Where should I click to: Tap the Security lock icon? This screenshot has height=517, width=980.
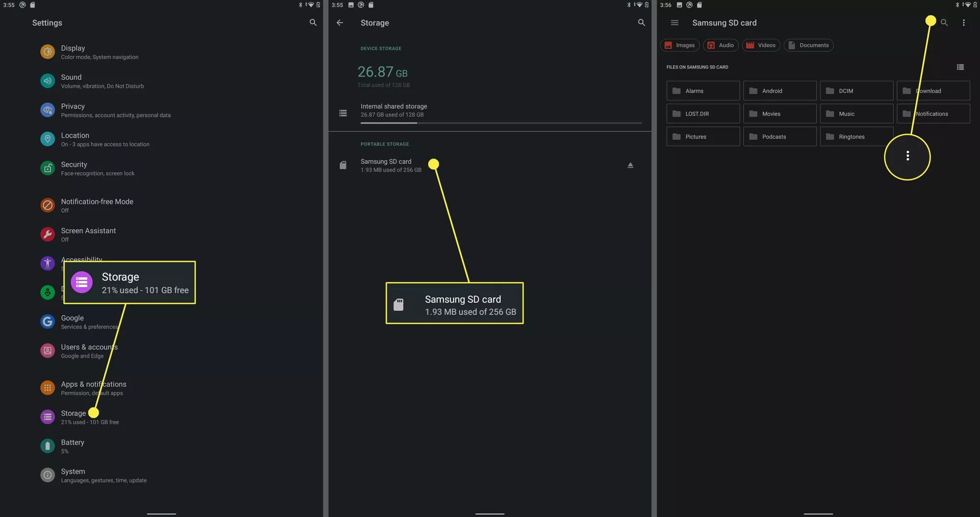pos(48,168)
